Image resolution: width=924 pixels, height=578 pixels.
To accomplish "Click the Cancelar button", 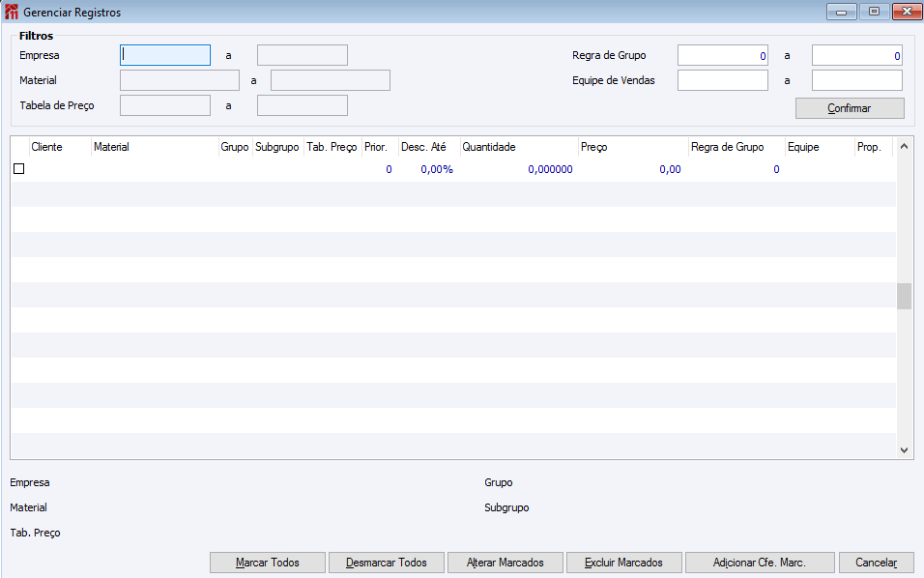I will (x=877, y=563).
